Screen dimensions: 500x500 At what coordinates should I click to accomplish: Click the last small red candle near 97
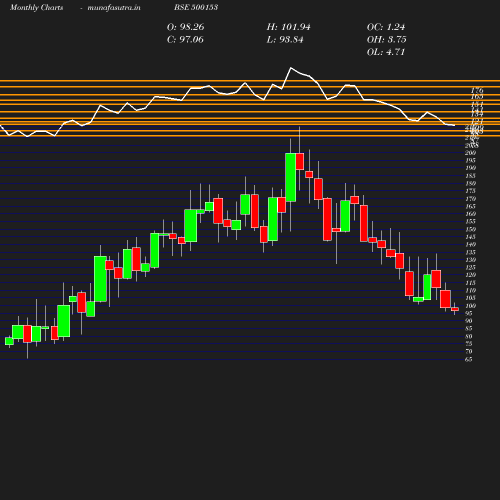tap(455, 309)
